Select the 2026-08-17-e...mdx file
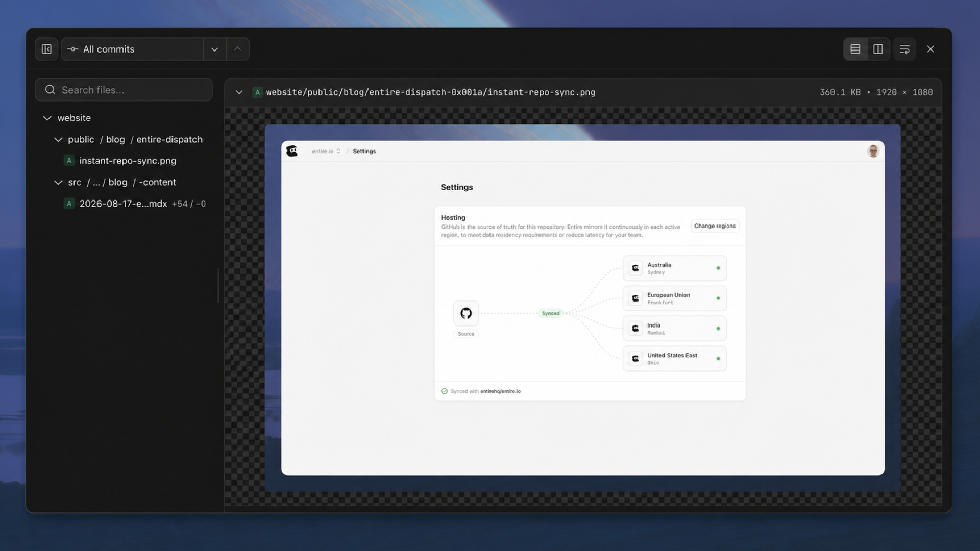980x551 pixels. pos(123,204)
